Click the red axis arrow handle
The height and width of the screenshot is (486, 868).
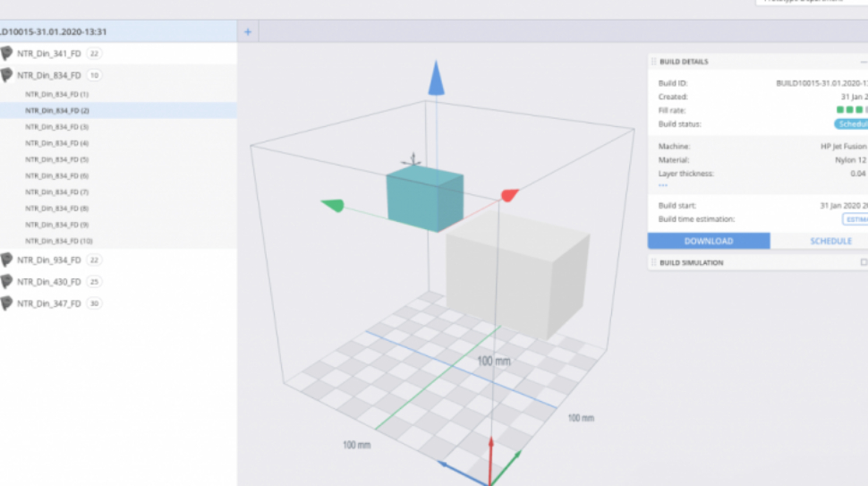tap(509, 194)
